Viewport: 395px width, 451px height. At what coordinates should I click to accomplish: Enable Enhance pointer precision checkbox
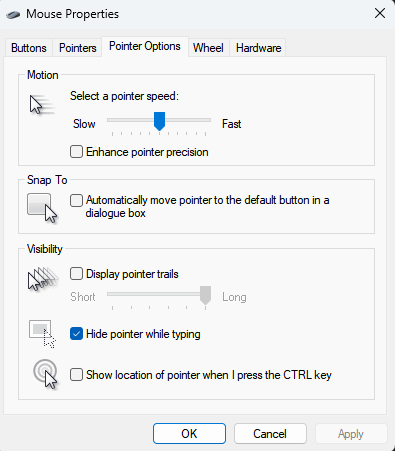[x=76, y=152]
